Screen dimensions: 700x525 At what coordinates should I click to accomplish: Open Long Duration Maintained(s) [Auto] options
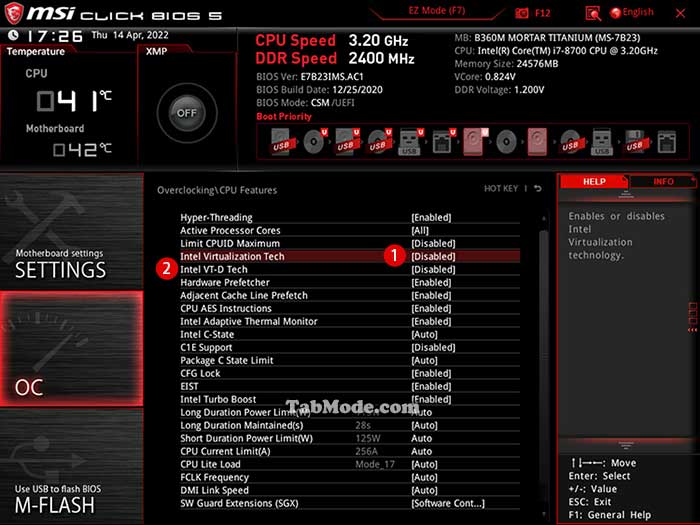coord(424,425)
